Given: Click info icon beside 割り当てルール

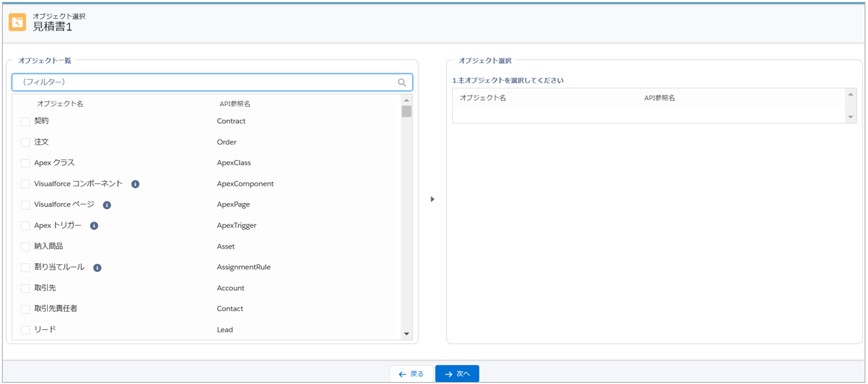Looking at the screenshot, I should point(97,268).
